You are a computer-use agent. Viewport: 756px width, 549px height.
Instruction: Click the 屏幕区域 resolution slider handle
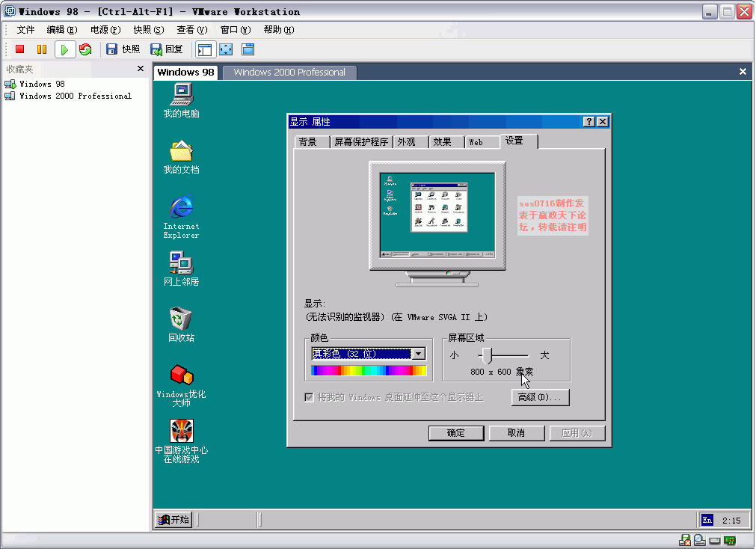(488, 355)
